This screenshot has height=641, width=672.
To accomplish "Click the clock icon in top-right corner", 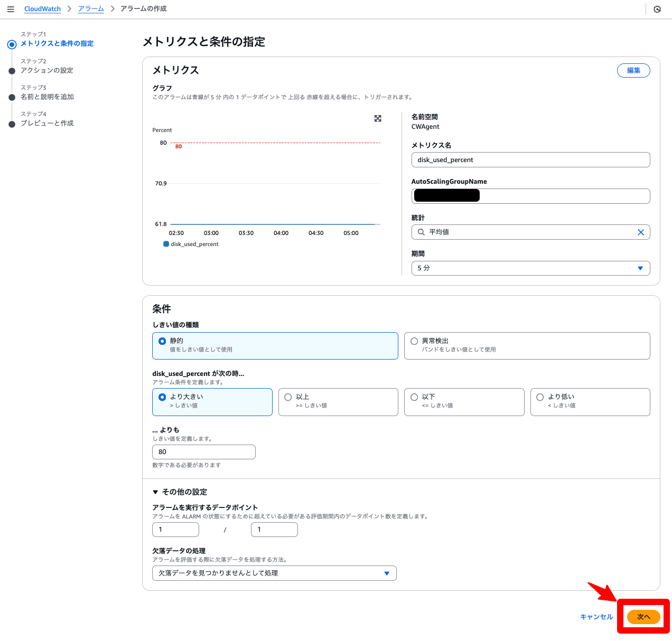I will (657, 10).
